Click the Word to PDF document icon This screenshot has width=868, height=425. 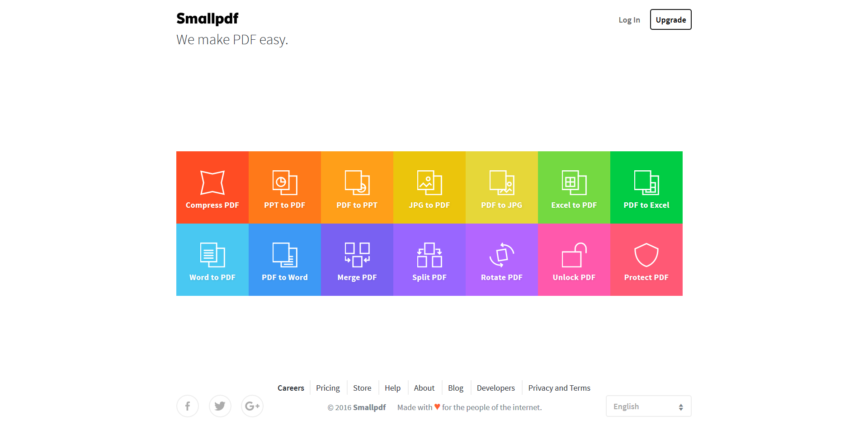pyautogui.click(x=212, y=255)
